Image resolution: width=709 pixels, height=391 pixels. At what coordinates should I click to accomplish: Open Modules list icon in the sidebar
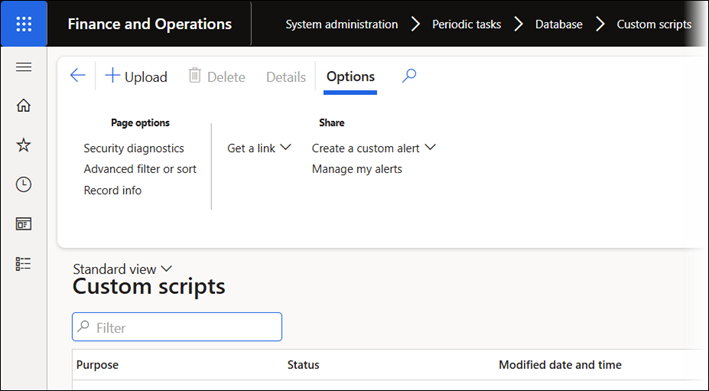coord(24,264)
